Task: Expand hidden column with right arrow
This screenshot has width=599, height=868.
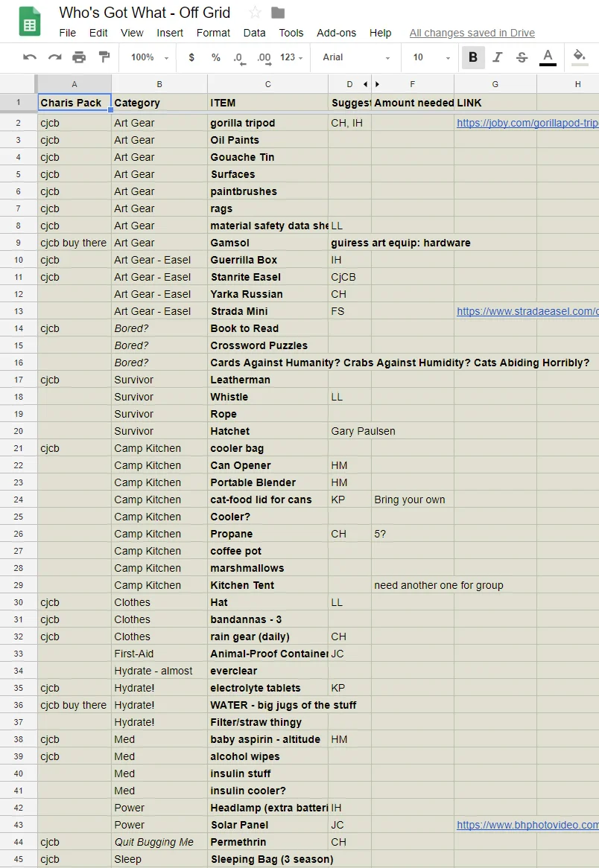Action: point(377,84)
